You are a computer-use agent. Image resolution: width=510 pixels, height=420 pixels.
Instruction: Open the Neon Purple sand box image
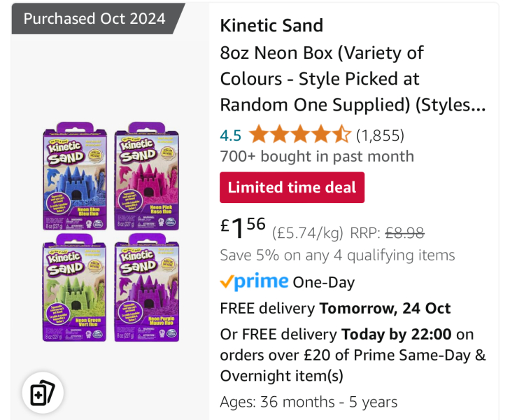click(146, 290)
